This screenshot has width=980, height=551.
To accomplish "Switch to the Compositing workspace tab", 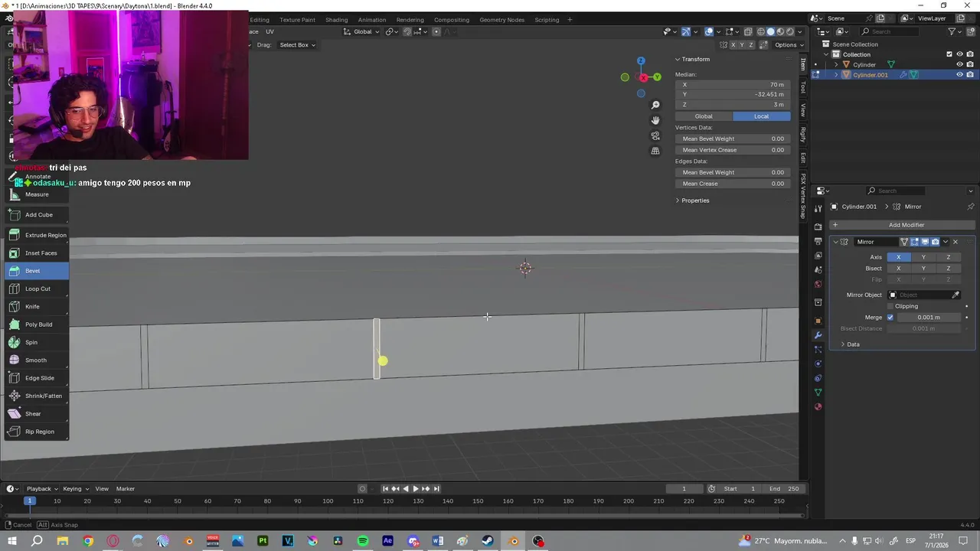I will click(x=452, y=19).
